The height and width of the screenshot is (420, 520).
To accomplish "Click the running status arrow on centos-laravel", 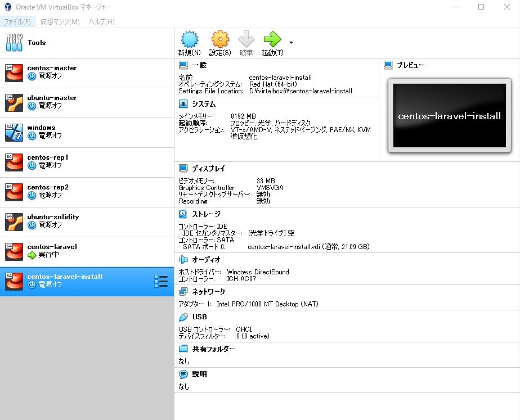I will (x=32, y=255).
